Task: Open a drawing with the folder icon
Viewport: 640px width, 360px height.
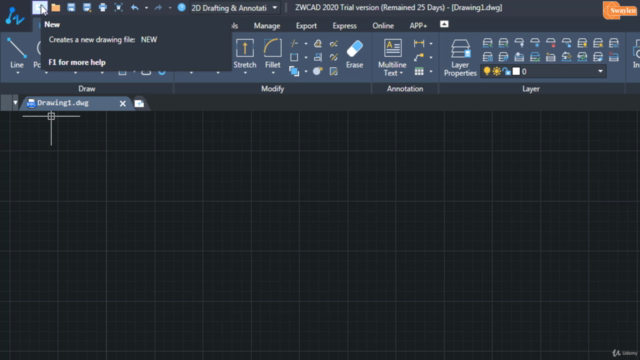Action: click(x=56, y=7)
